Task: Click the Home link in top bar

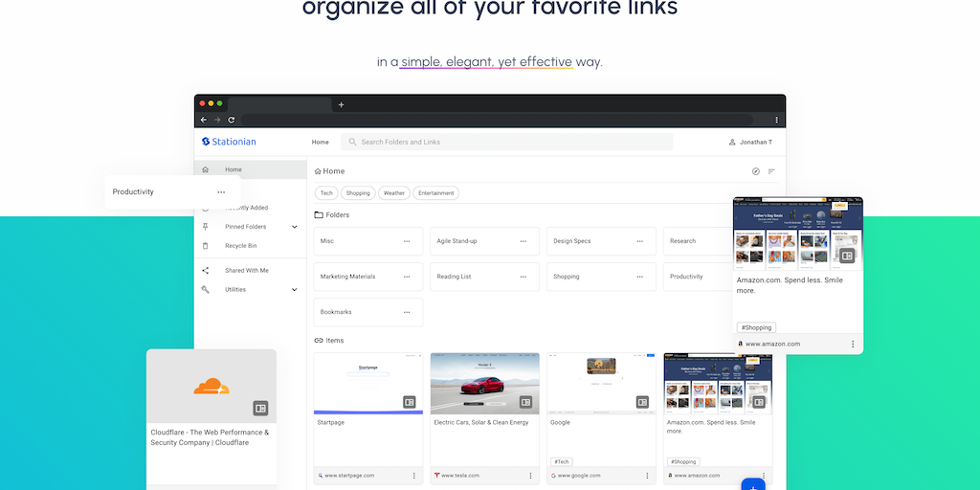Action: (320, 142)
